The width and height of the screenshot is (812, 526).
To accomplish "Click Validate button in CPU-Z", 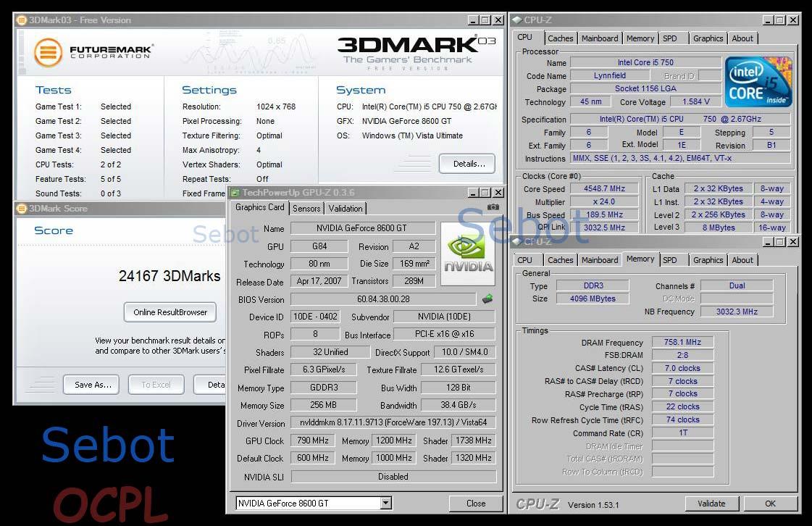I will [x=711, y=504].
